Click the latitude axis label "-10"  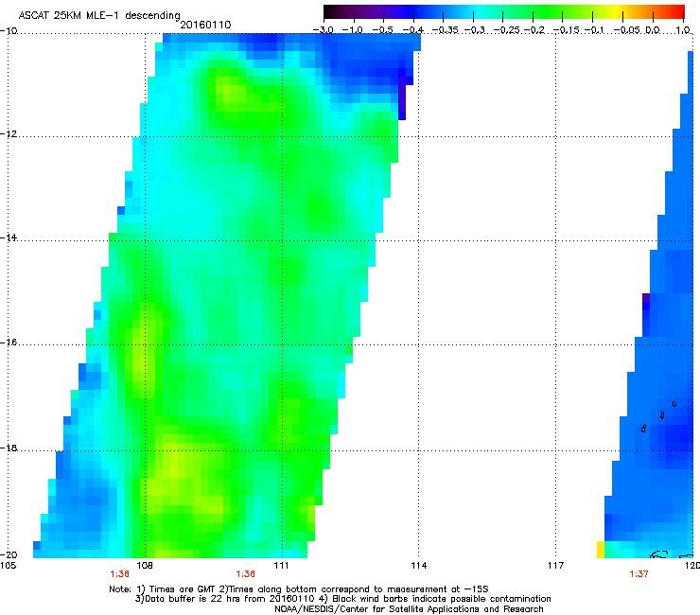click(x=9, y=30)
